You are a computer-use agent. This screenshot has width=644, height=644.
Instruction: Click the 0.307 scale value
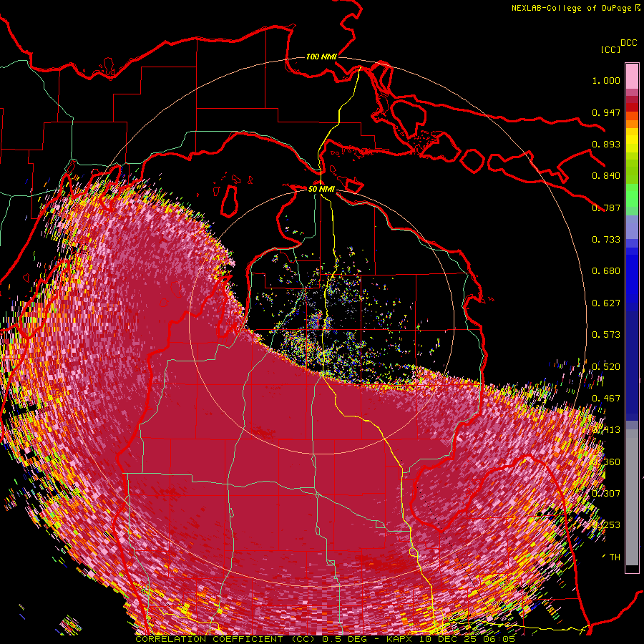(x=606, y=494)
